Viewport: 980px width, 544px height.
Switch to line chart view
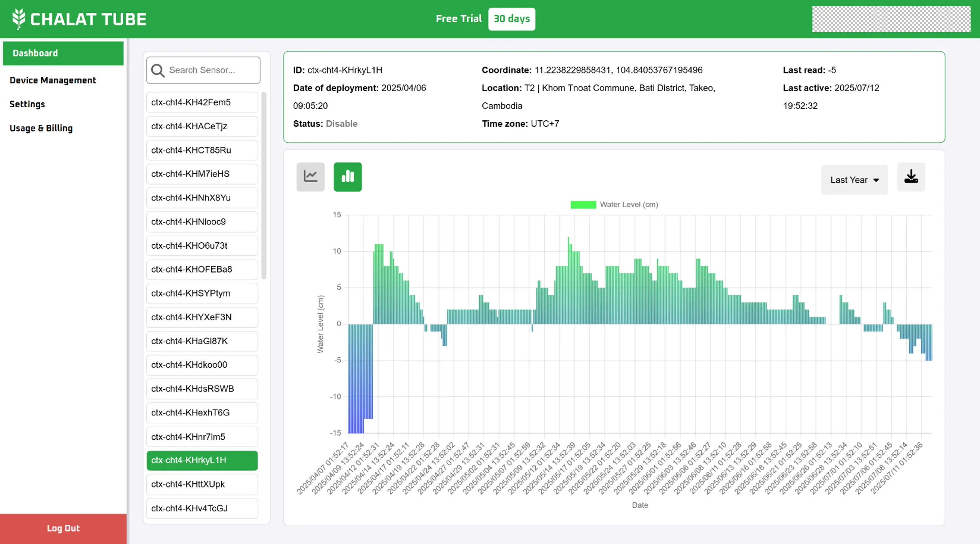tap(310, 177)
